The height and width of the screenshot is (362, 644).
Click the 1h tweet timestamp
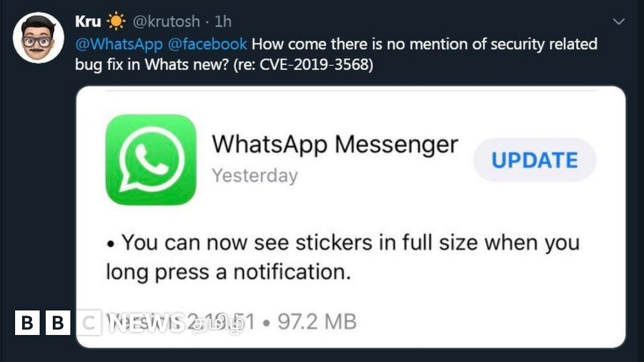[x=223, y=21]
